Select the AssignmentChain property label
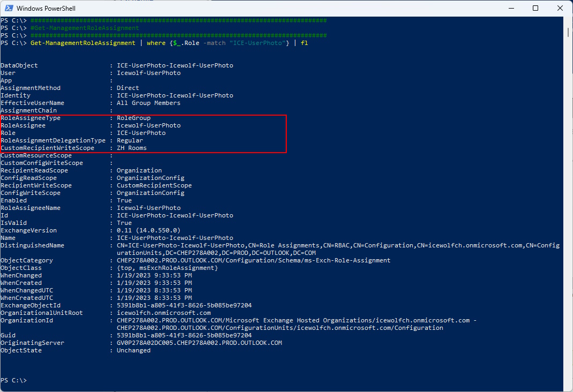Viewport: 573px width, 392px height. click(28, 111)
